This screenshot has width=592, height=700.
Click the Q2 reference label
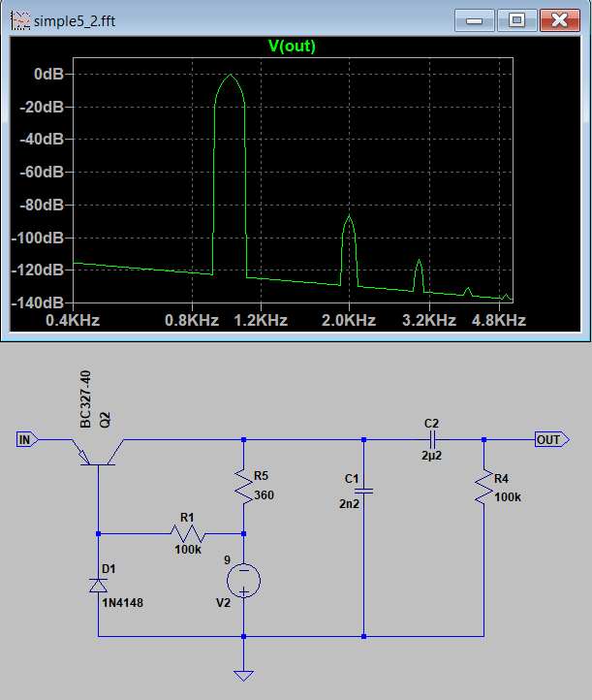[x=105, y=421]
